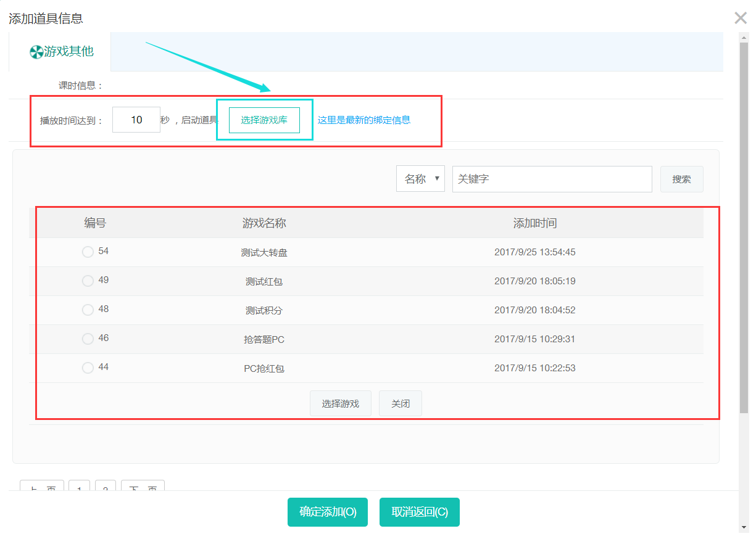
Task: Open the 选择游戏库 game library
Action: pos(264,120)
